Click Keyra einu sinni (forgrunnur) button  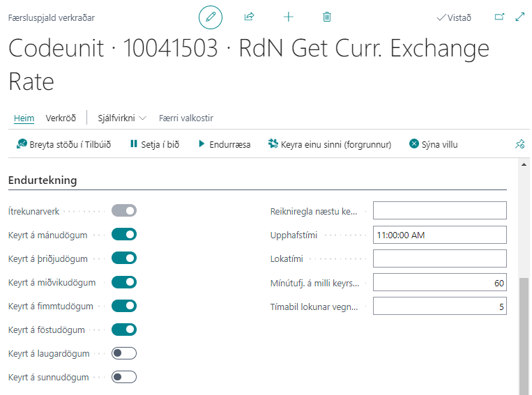[330, 144]
